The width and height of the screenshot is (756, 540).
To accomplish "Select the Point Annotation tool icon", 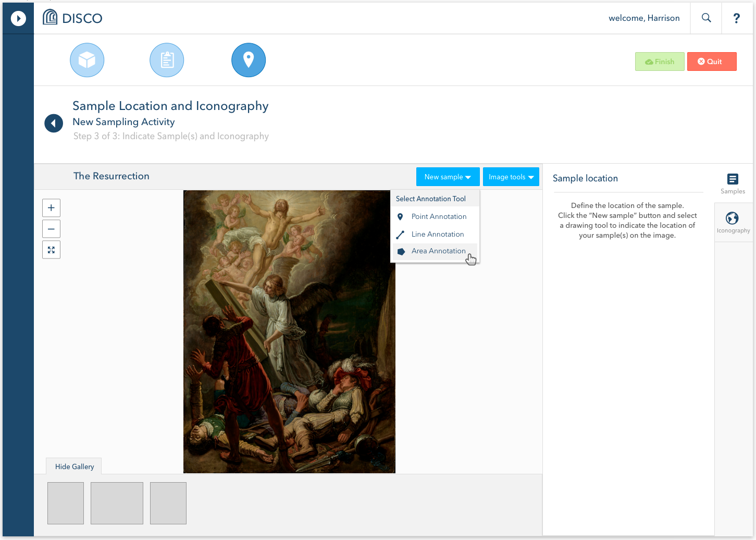I will [400, 216].
